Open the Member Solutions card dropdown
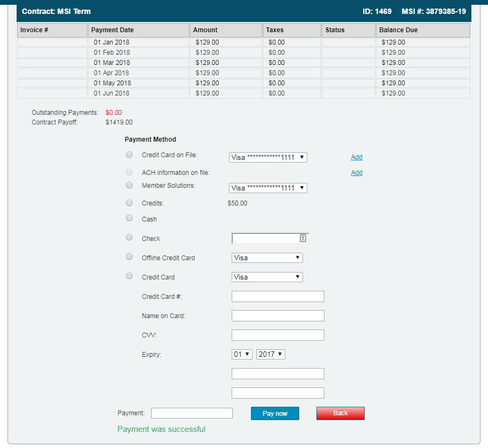 [x=268, y=188]
